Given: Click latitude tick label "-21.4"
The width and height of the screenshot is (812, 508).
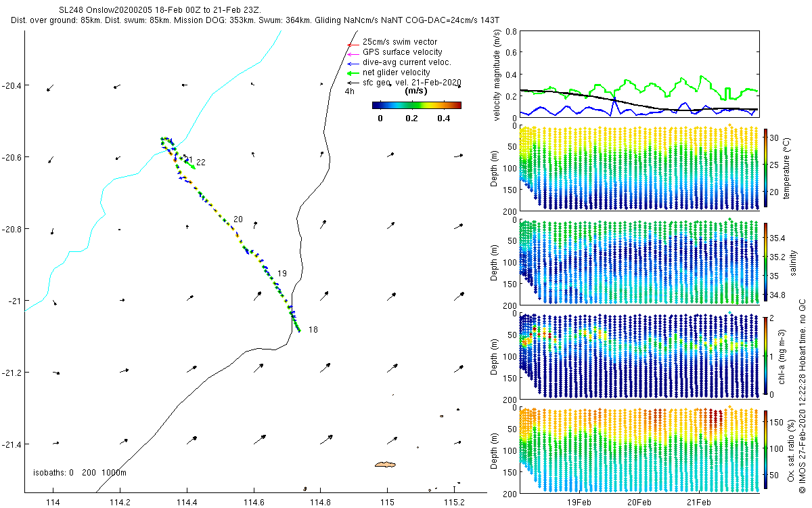Looking at the screenshot, I should [x=12, y=444].
